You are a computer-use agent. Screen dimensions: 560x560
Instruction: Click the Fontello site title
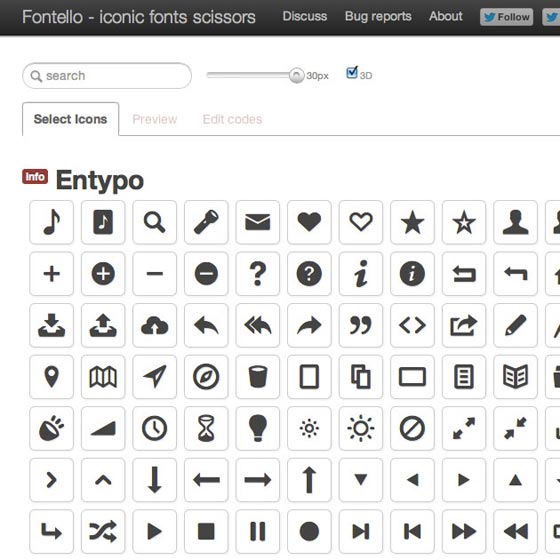[139, 17]
